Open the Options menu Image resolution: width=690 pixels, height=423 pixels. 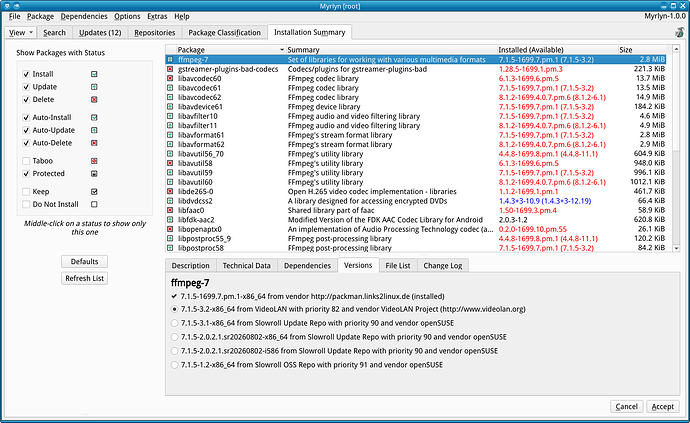127,16
